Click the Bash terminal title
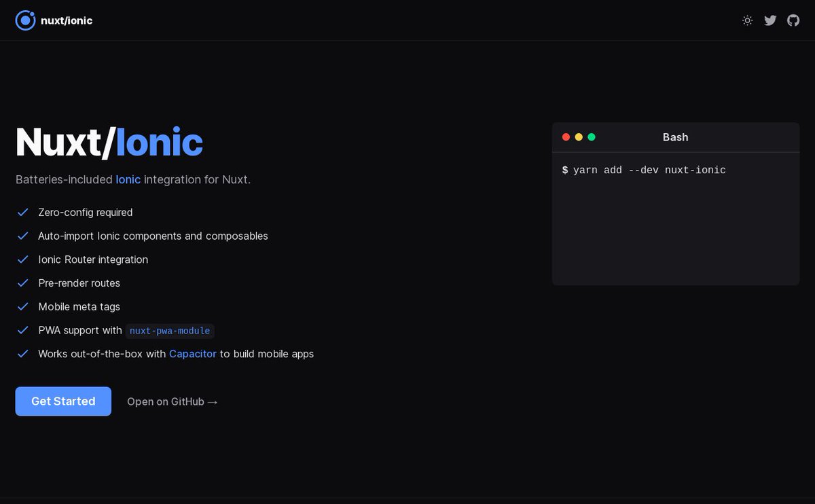 point(676,137)
